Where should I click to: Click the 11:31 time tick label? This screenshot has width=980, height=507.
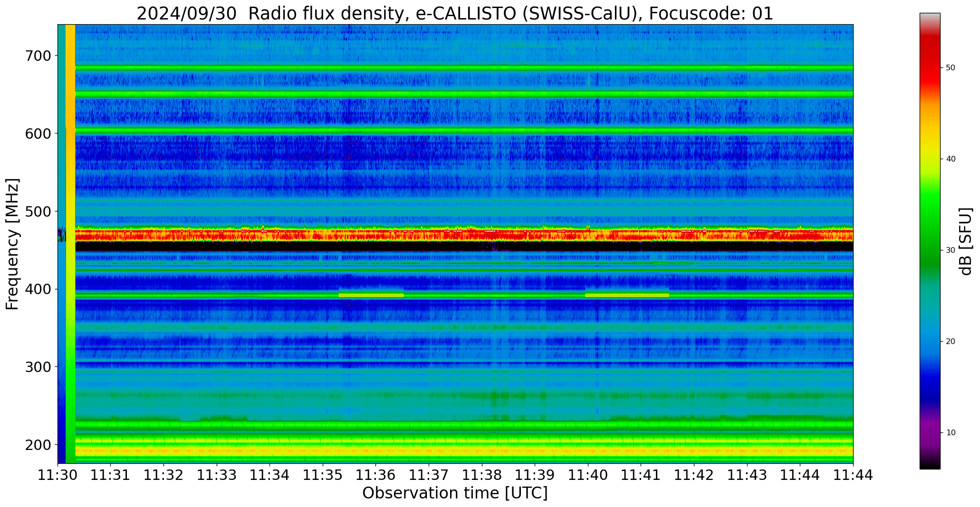tap(111, 475)
